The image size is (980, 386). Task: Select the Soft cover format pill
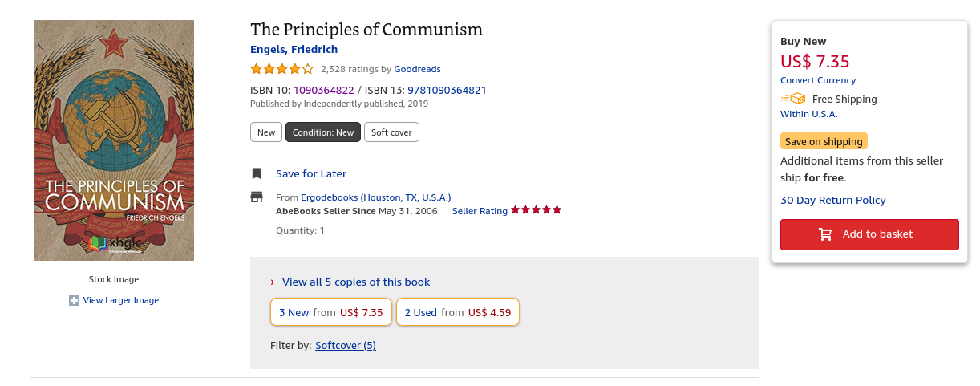(391, 132)
